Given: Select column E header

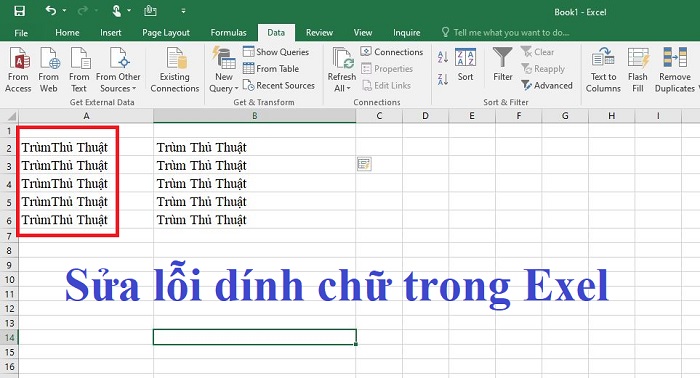Looking at the screenshot, I should (472, 116).
